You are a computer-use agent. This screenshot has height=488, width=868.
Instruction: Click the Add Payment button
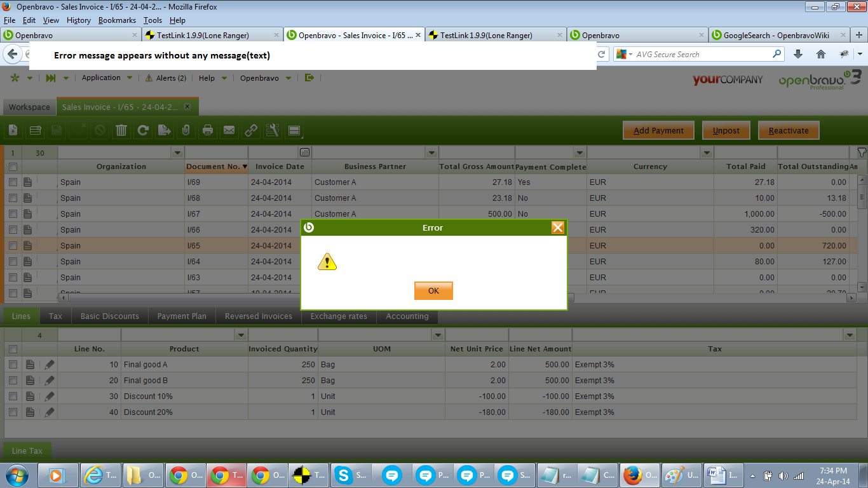point(658,130)
